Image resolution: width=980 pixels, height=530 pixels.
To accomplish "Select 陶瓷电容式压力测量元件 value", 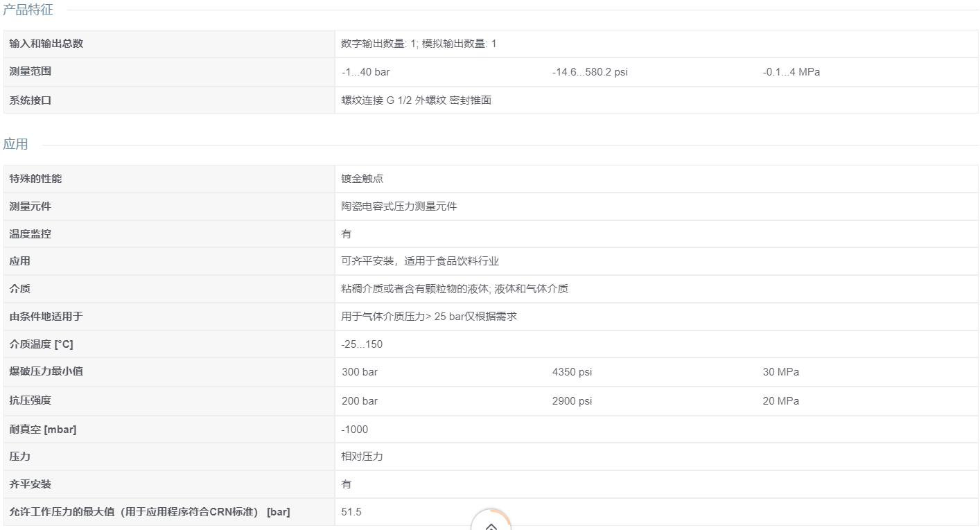I will [399, 206].
